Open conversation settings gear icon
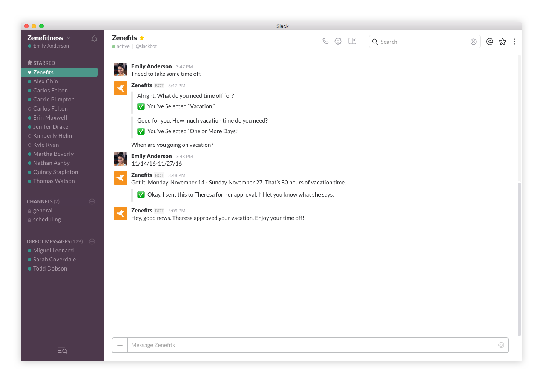Viewport: 543px width, 392px height. (338, 41)
